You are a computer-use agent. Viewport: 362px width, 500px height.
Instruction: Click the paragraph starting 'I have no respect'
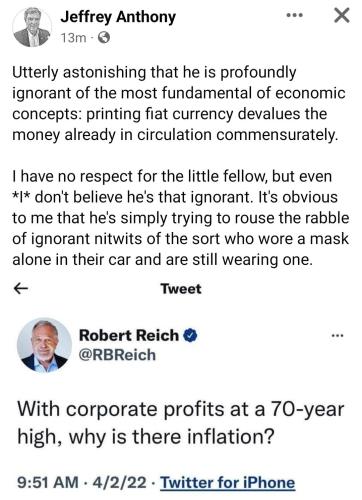click(181, 218)
